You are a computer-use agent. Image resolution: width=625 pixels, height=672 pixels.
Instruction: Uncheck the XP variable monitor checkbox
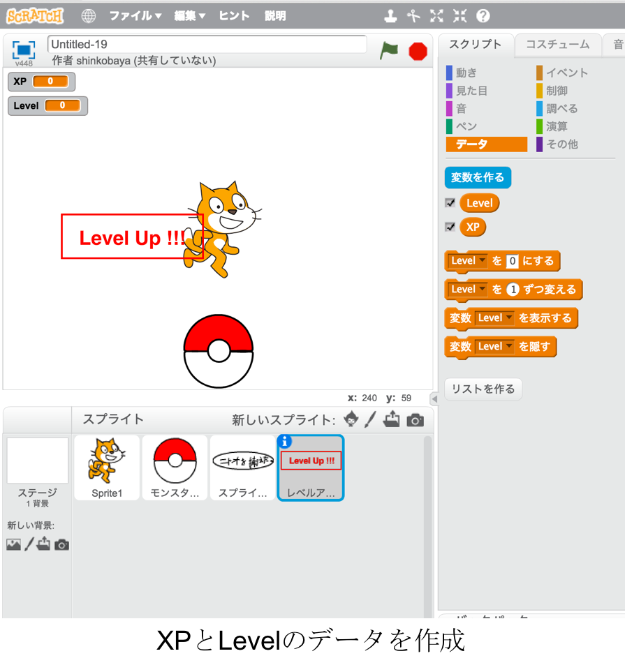pos(450,227)
